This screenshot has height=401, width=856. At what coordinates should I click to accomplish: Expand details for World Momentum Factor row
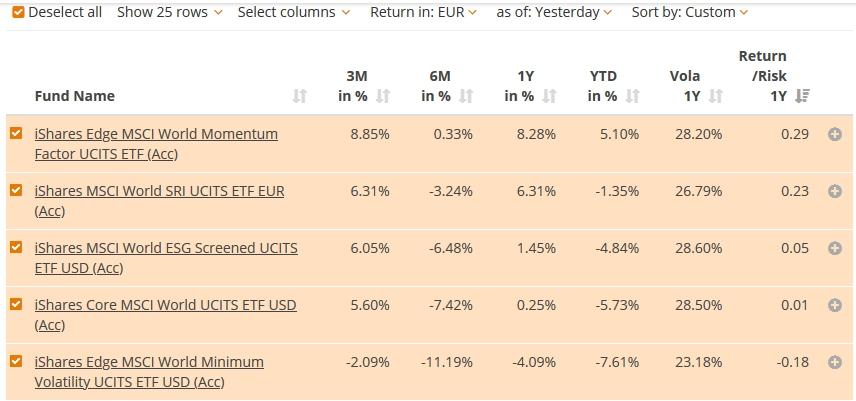(835, 134)
